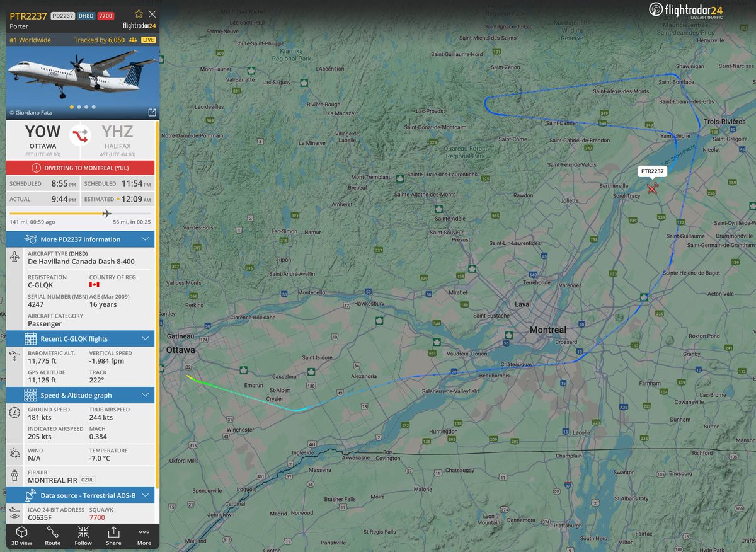Click the YOW Ottawa origin airport

(x=43, y=139)
